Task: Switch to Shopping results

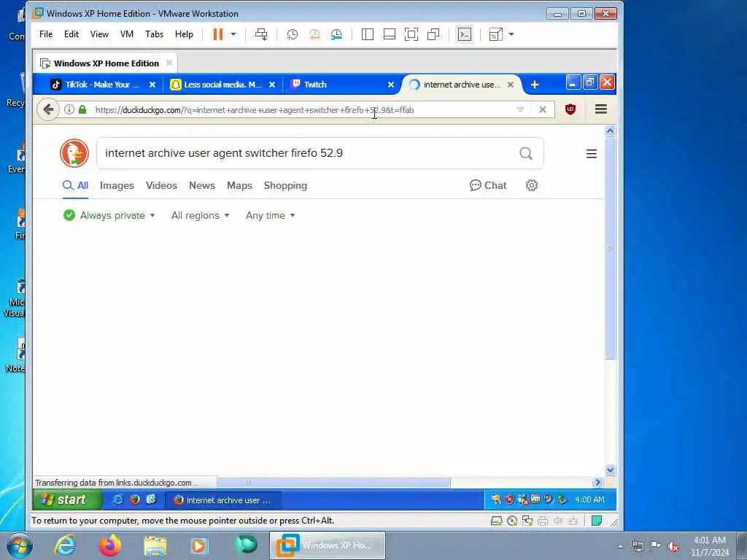Action: [x=285, y=185]
